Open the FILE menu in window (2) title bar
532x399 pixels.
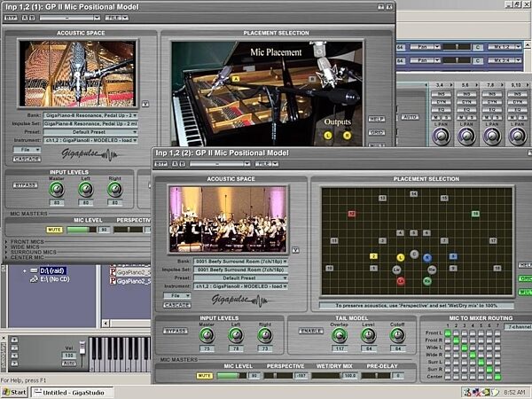(267, 164)
